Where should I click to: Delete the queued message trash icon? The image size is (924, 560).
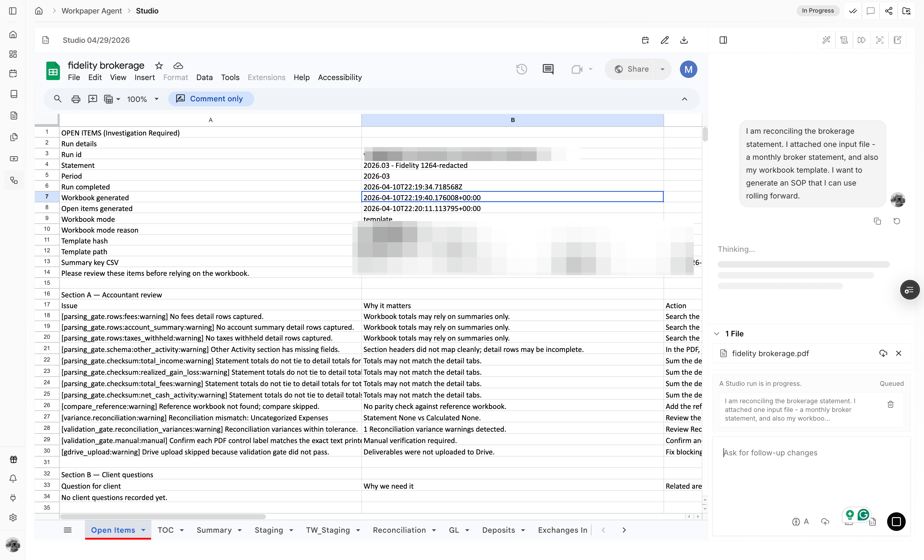891,404
